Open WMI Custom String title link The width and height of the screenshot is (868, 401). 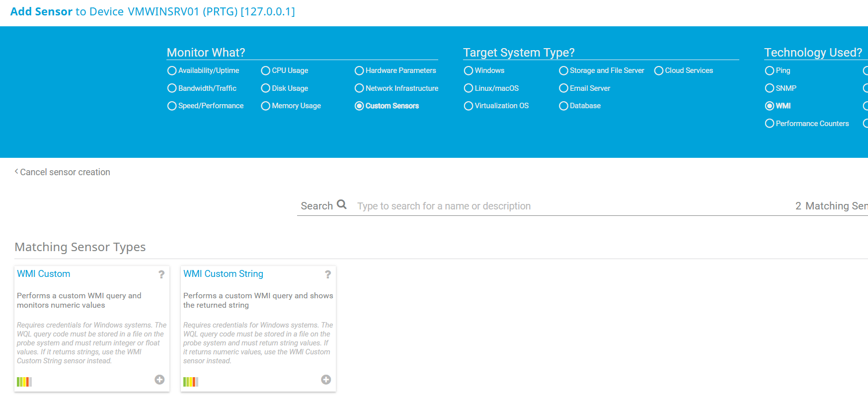[x=223, y=274]
